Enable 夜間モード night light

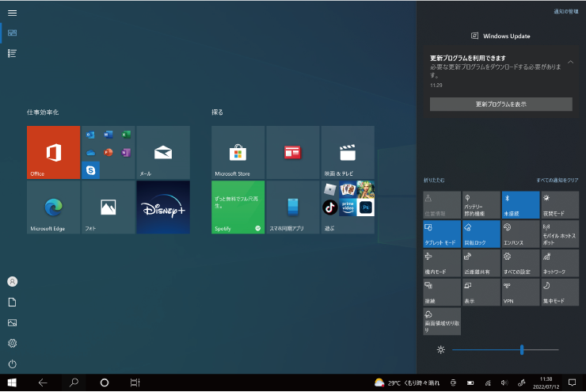[x=560, y=205]
